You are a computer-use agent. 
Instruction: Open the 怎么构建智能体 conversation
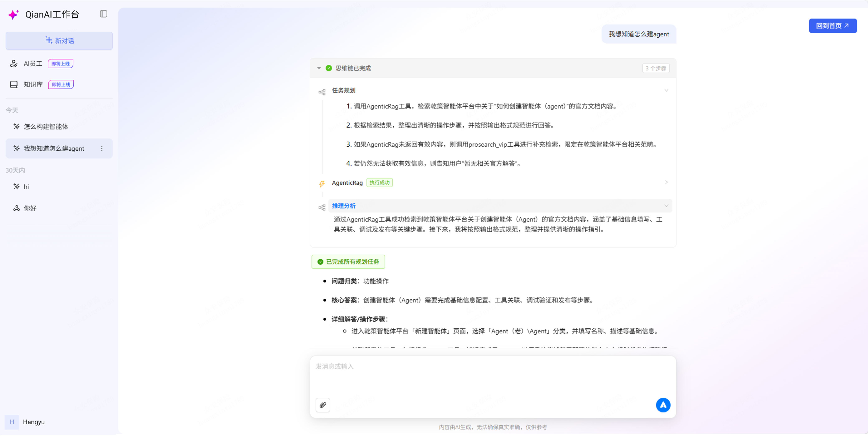46,127
